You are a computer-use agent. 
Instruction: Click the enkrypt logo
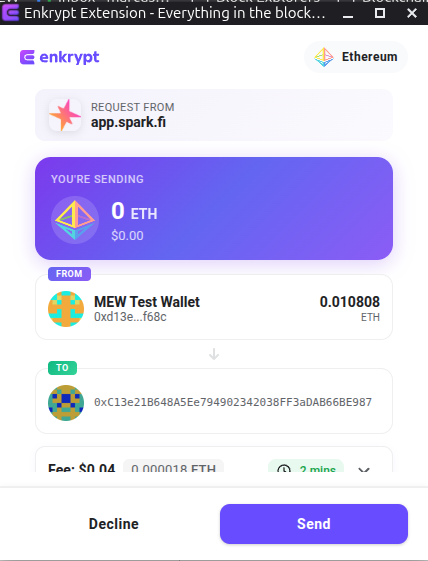(59, 57)
